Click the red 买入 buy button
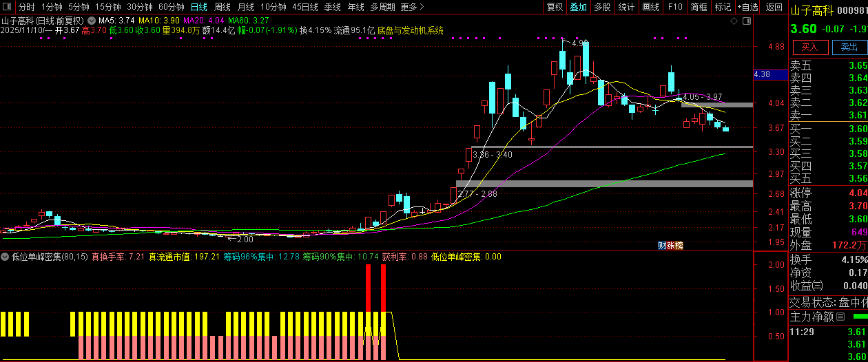This screenshot has height=362, width=868. coord(810,47)
